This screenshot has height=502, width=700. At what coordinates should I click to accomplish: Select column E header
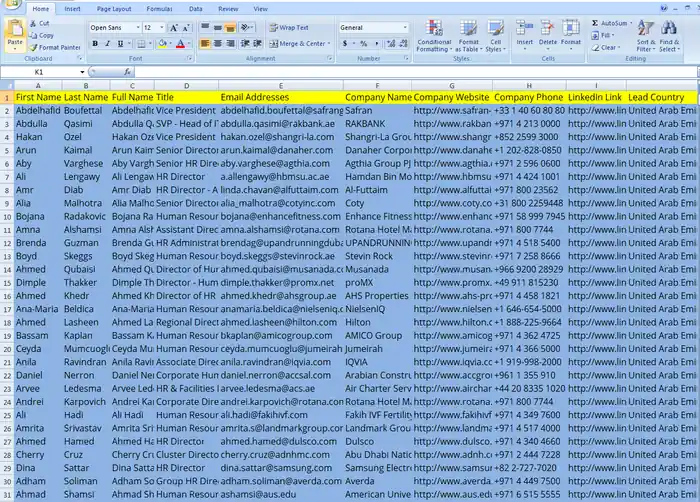(281, 85)
